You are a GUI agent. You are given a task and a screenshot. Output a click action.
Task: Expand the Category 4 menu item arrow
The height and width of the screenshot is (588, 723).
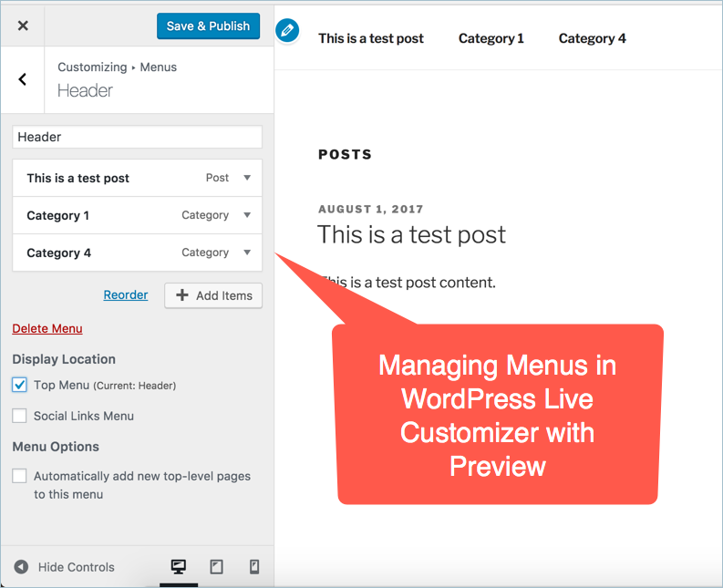point(247,253)
